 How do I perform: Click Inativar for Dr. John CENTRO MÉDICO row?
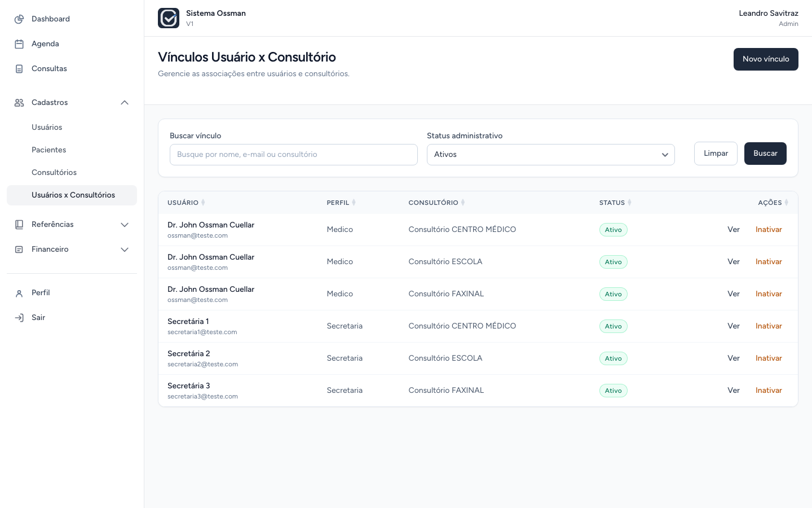[769, 230]
